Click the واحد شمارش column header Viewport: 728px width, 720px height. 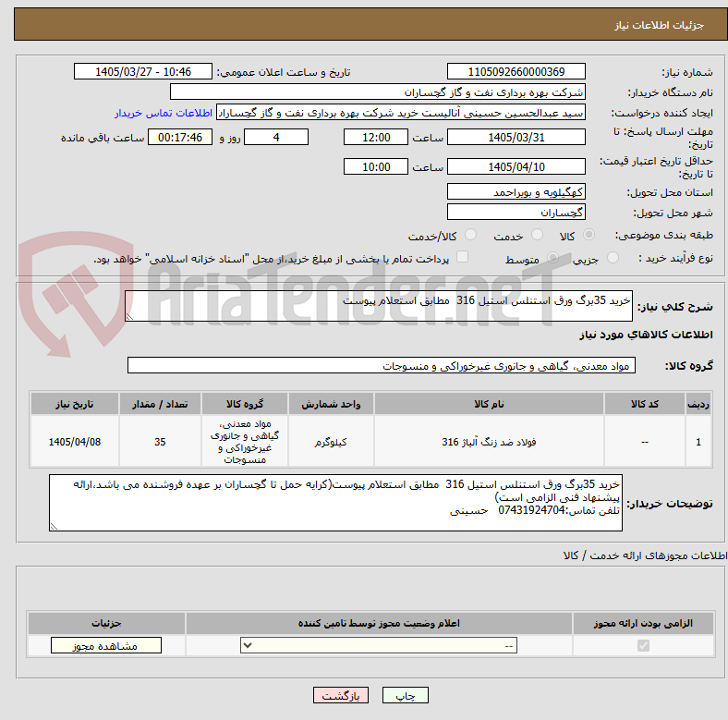(x=331, y=404)
